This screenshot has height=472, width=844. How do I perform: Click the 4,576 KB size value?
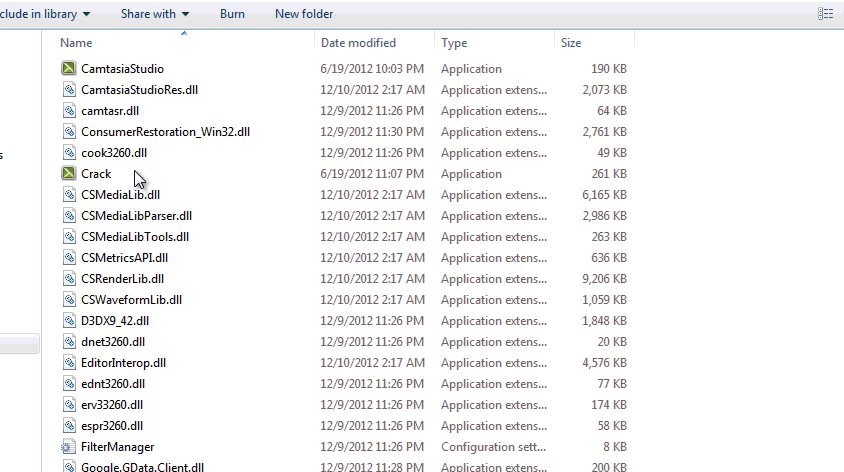(604, 363)
